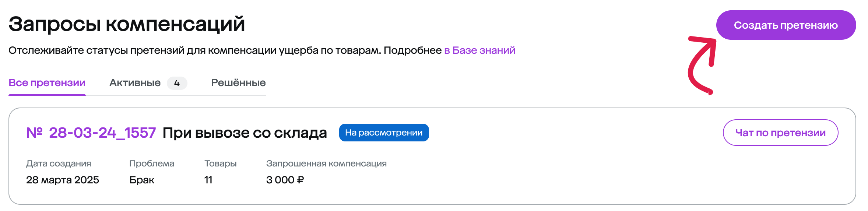Open claim № 28-03-24_1557

coord(91,133)
